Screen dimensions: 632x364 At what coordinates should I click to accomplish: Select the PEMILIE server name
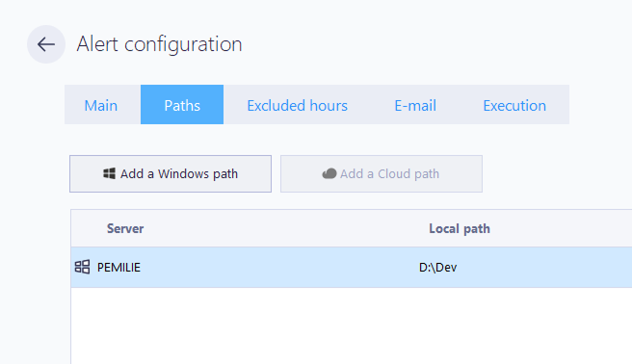point(118,268)
